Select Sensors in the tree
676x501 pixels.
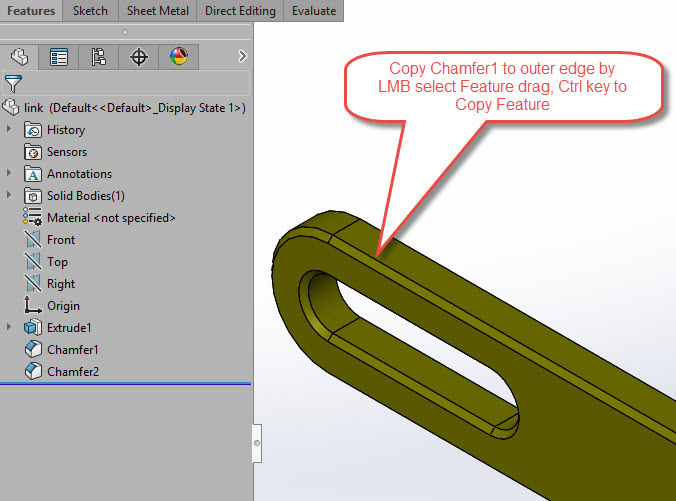click(x=67, y=152)
